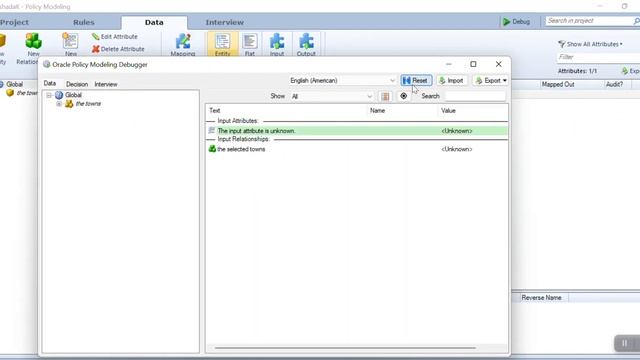The image size is (640, 360).
Task: Select the Flat view icon
Action: pyautogui.click(x=249, y=42)
